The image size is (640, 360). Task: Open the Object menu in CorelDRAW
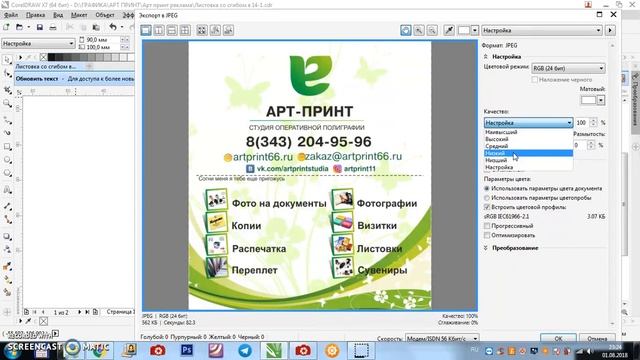[104, 15]
